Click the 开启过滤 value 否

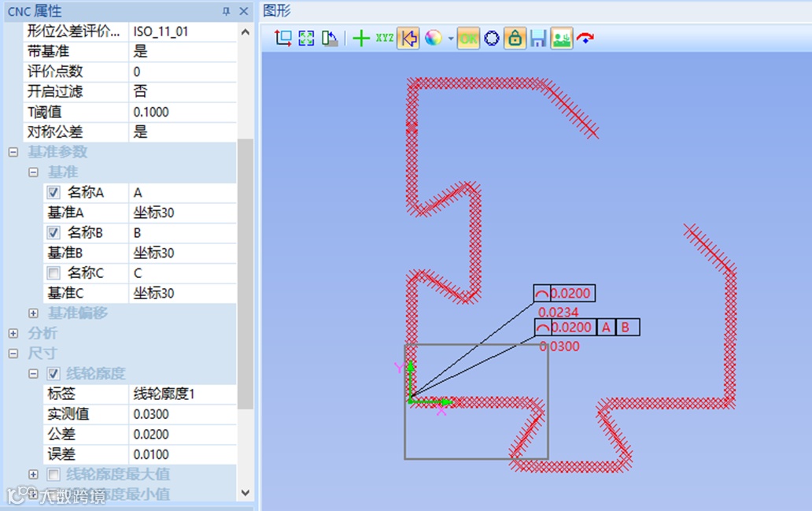coord(183,92)
